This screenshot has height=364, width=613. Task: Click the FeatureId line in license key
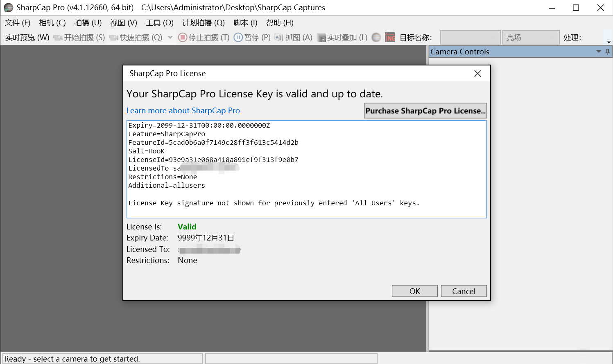(x=213, y=143)
